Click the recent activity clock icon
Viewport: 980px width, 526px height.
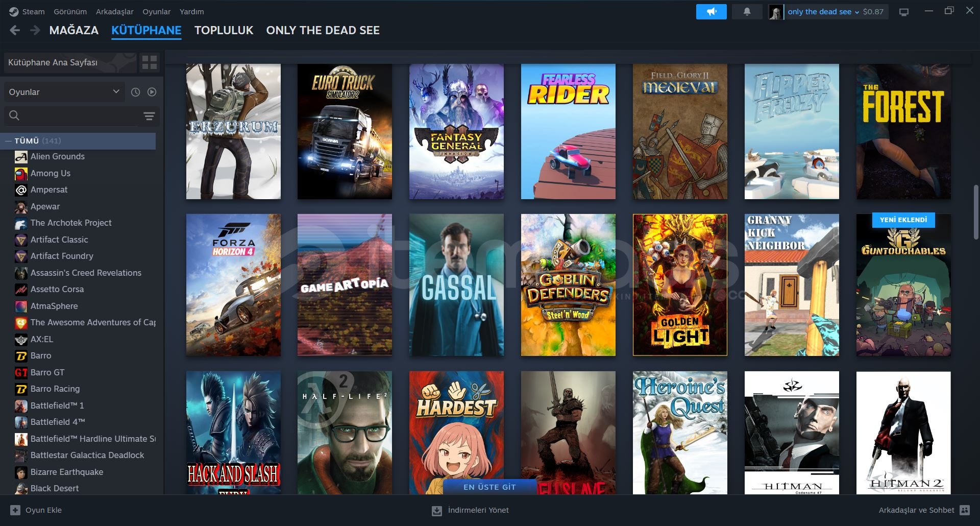pyautogui.click(x=135, y=92)
